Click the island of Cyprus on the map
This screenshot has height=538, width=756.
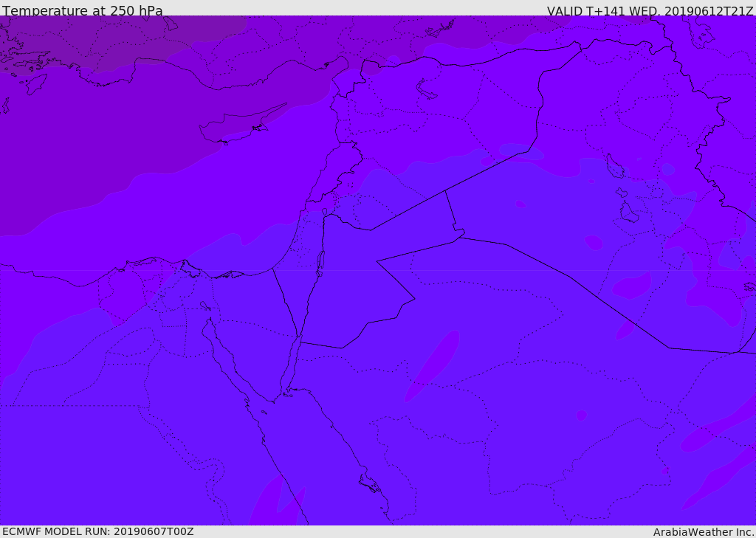click(236, 126)
